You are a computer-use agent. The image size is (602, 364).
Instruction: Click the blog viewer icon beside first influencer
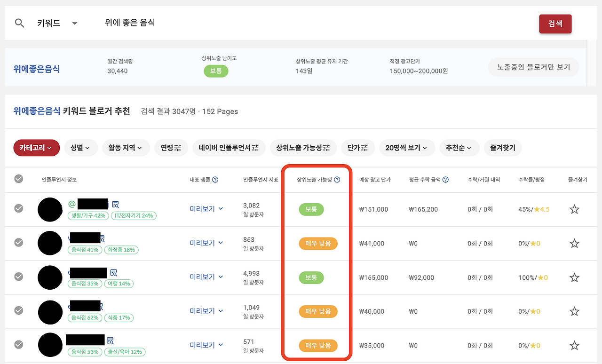[115, 204]
